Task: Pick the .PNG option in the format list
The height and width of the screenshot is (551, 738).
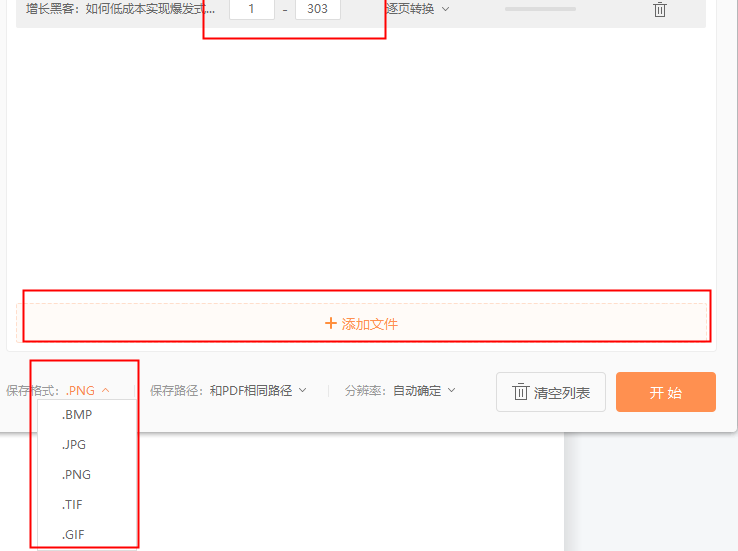Action: 76,474
